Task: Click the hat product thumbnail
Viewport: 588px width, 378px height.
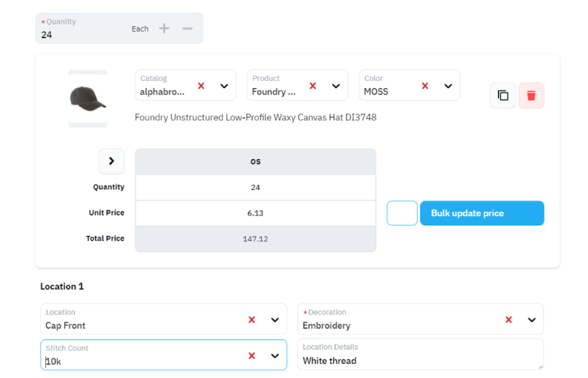Action: pos(88,99)
